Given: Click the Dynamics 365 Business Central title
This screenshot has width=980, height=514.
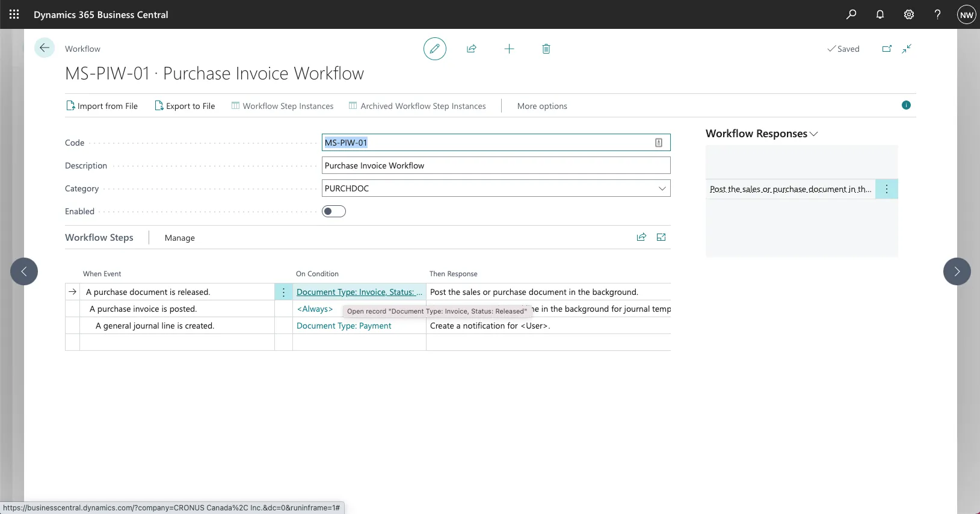Looking at the screenshot, I should 101,14.
